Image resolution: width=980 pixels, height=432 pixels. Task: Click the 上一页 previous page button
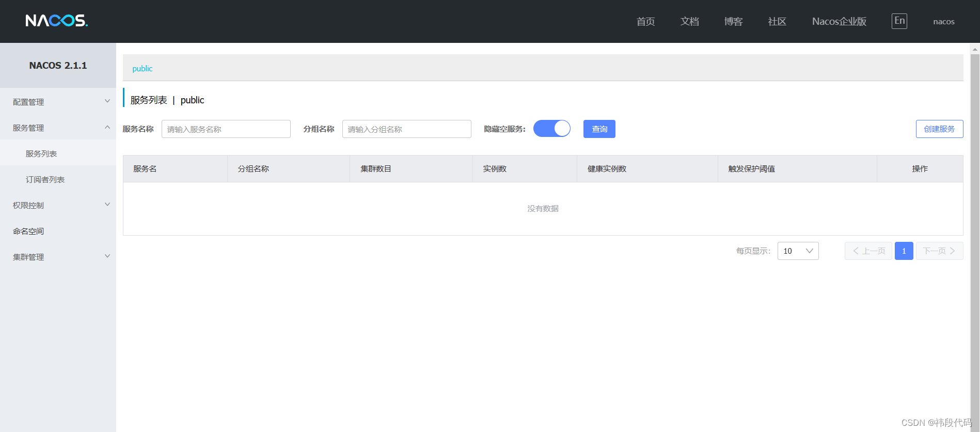tap(868, 251)
